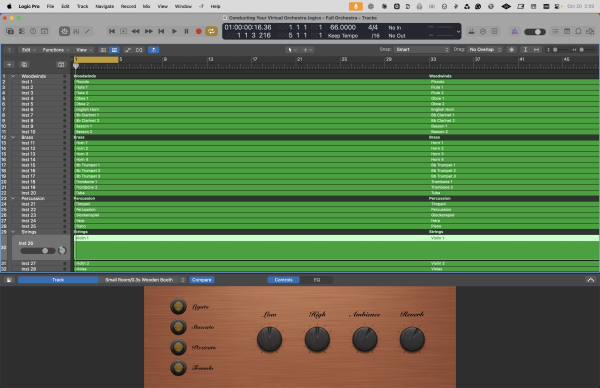Collapse the Percussion track stack
The width and height of the screenshot is (600, 388).
(x=13, y=198)
